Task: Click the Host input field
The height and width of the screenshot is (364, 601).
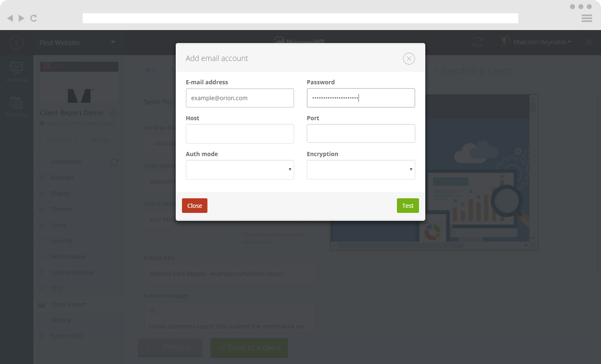Action: 240,134
